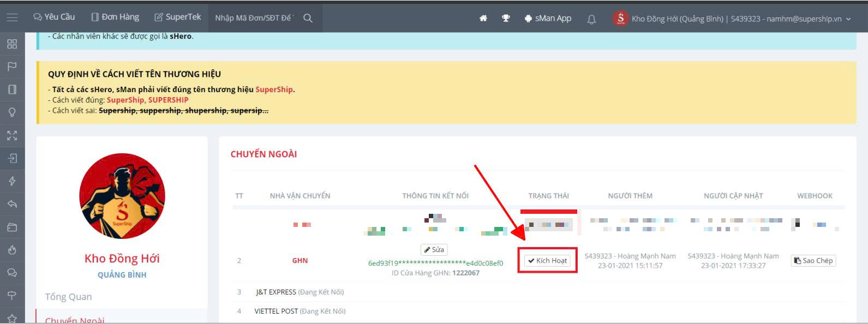Click the magnifier search icon

point(308,18)
